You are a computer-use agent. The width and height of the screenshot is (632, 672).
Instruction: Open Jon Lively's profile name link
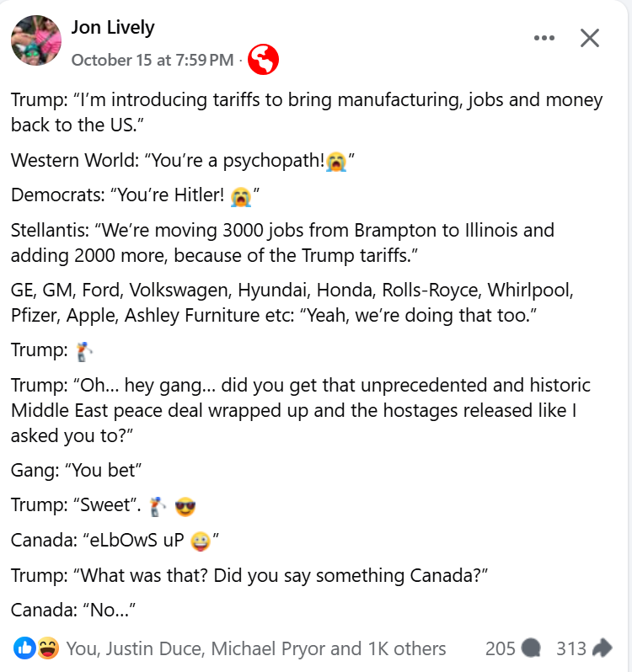(113, 27)
